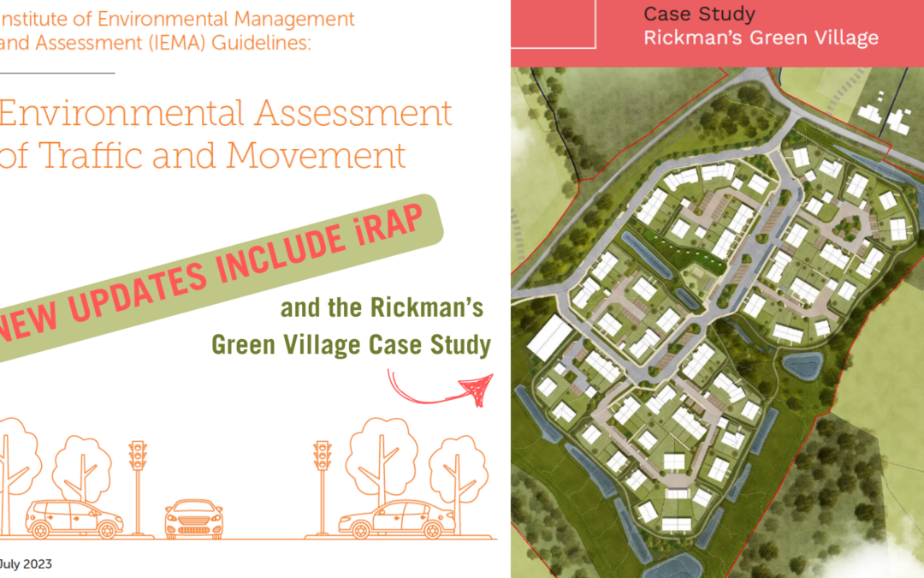
Task: Click the Rickman's Green Village site plan map
Action: tap(717, 322)
